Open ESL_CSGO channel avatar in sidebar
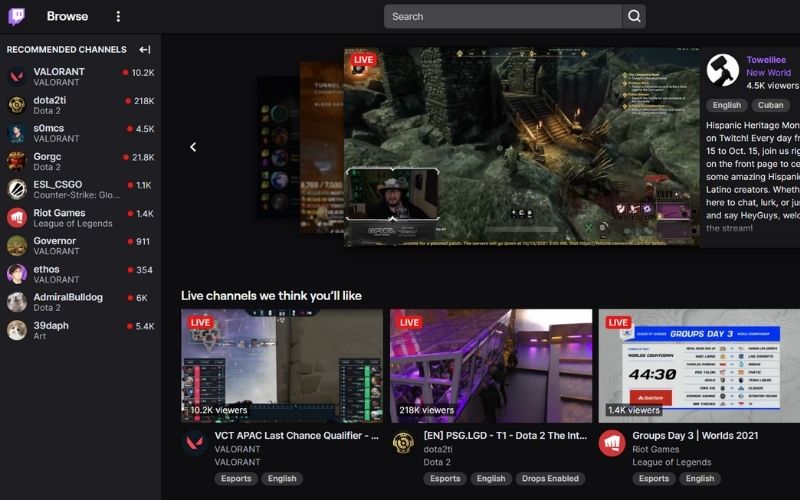The width and height of the screenshot is (800, 500). pyautogui.click(x=17, y=189)
